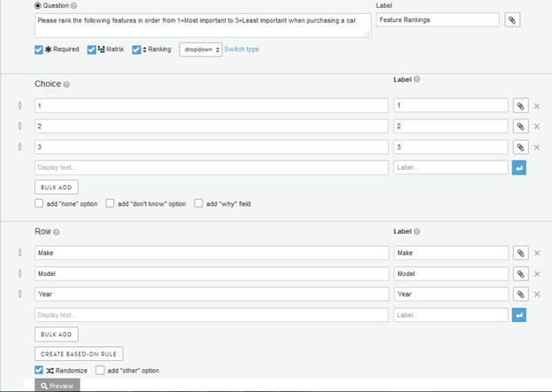Remove choice 2 with its X icon
Screen dimensions: 552x392
tap(537, 127)
